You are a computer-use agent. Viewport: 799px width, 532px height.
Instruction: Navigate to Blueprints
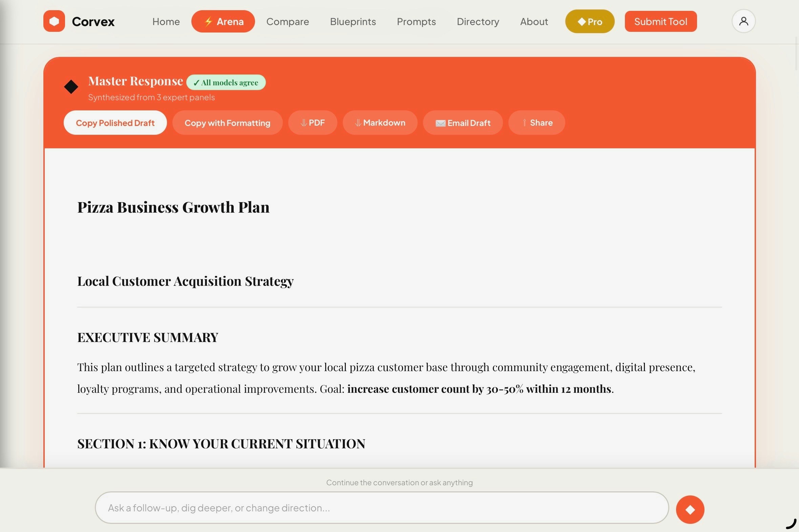pyautogui.click(x=353, y=21)
